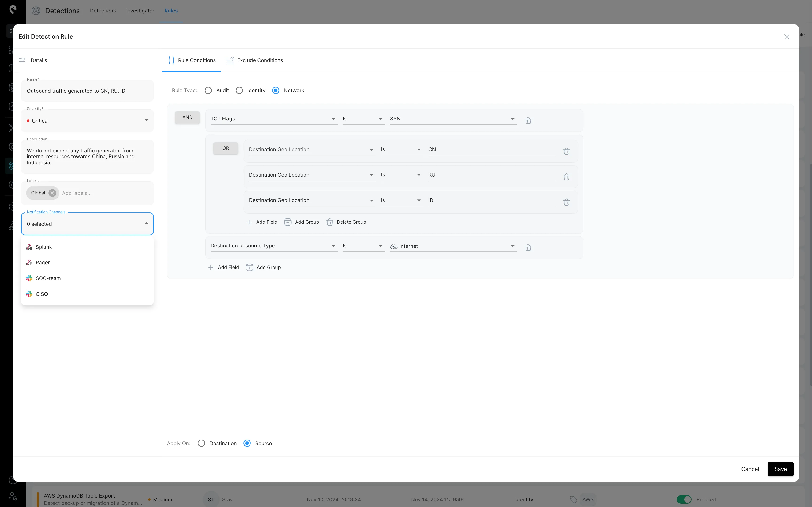Save the detection rule
This screenshot has width=812, height=507.
pyautogui.click(x=780, y=469)
